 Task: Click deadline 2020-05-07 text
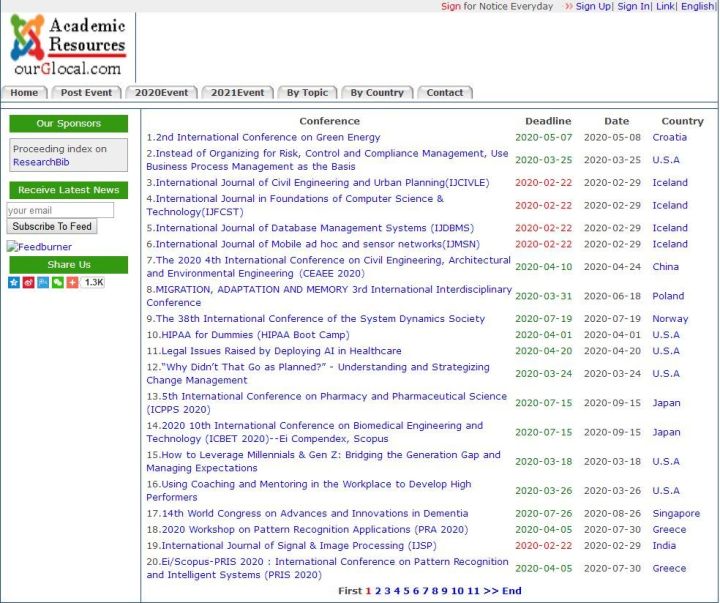pyautogui.click(x=544, y=137)
